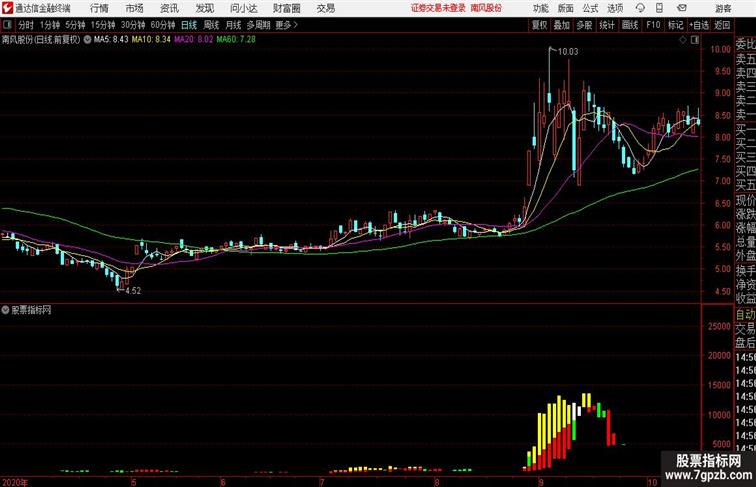Click the MA5: 8.43 indicator label

[x=111, y=40]
